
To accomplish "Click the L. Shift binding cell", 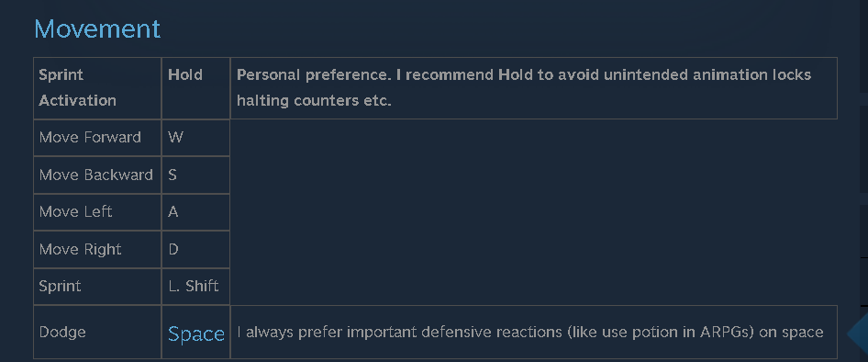I will [x=196, y=286].
